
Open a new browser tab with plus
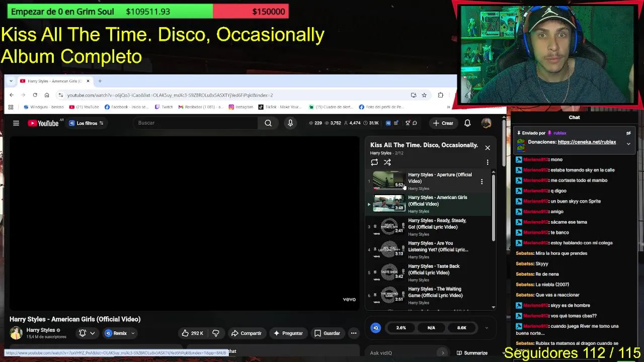[x=100, y=81]
